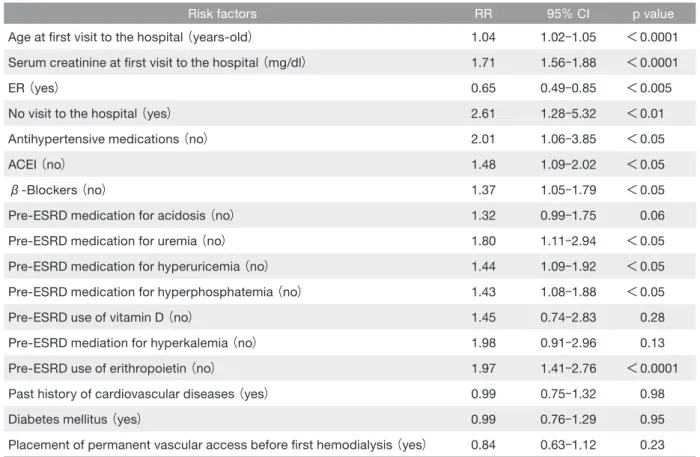Image resolution: width=700 pixels, height=457 pixels.
Task: Select the ER (yes) row label
Action: pos(33,88)
